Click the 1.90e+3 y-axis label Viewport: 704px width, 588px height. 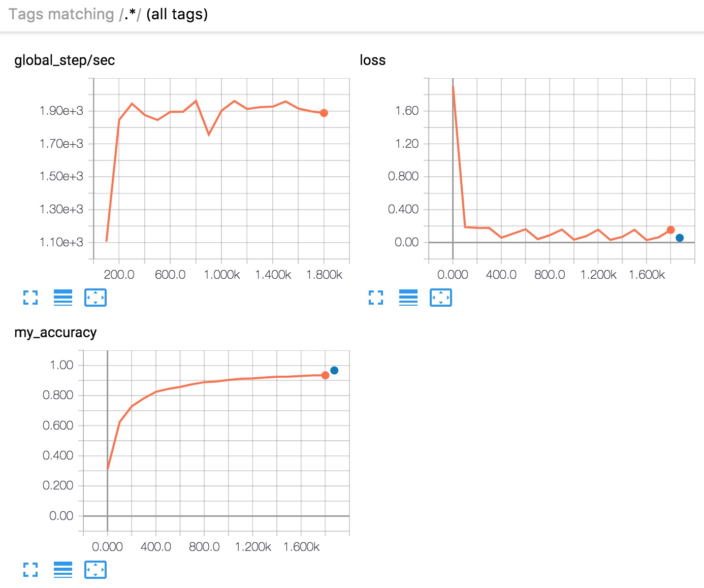click(61, 111)
